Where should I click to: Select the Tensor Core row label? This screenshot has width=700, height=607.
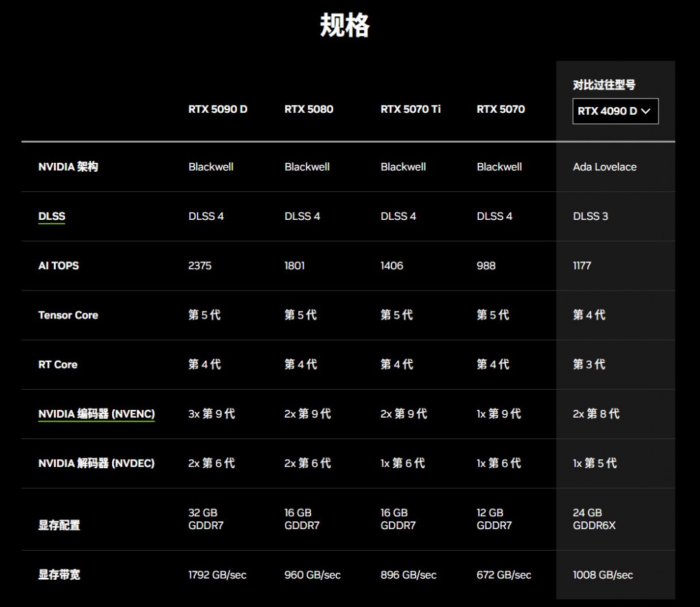point(69,315)
